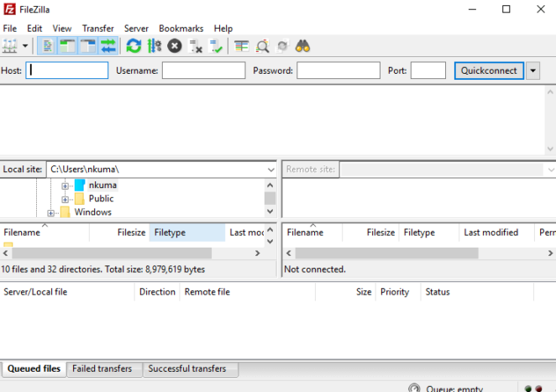The width and height of the screenshot is (556, 392).
Task: Click the Server/Local file queue column header
Action: (x=67, y=292)
